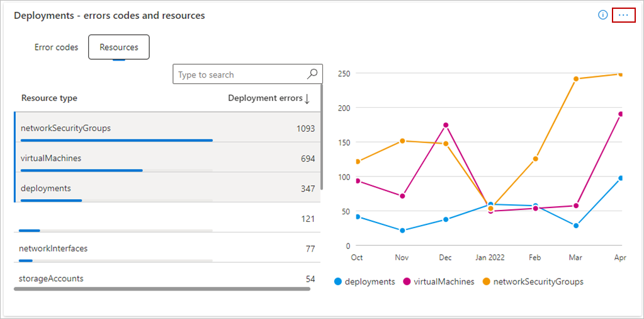Click the info icon in the header
644x319 pixels.
pos(602,15)
